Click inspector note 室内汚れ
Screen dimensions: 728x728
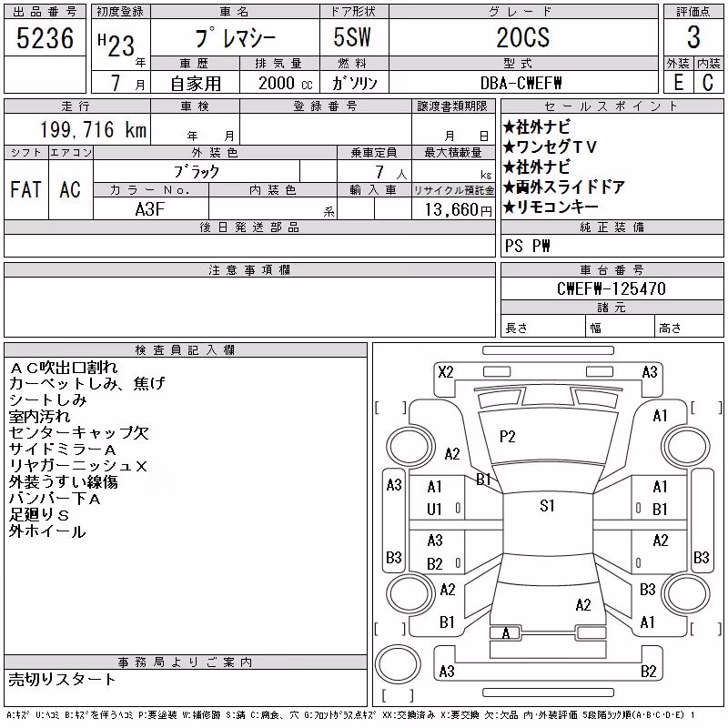[39, 417]
